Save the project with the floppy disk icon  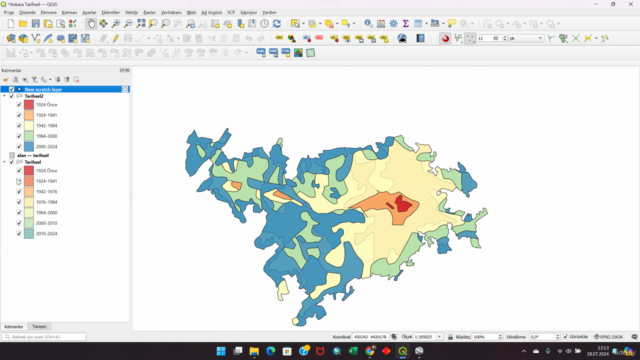tap(36, 24)
